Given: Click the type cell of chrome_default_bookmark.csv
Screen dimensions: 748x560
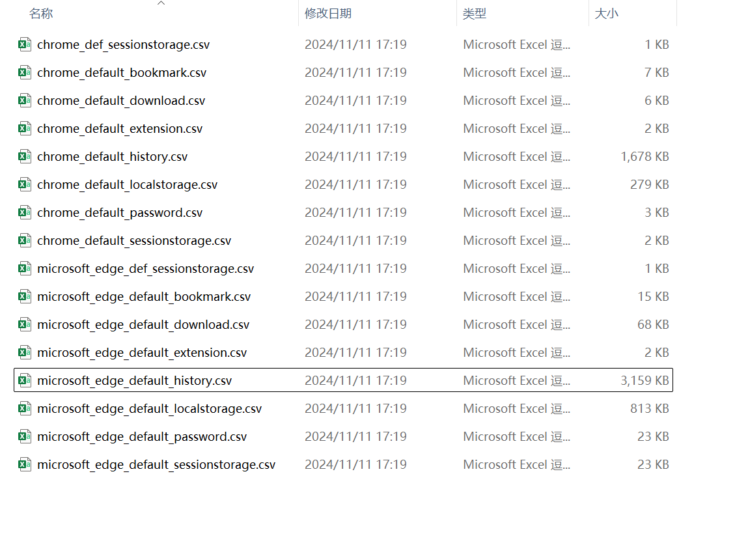Looking at the screenshot, I should (517, 72).
